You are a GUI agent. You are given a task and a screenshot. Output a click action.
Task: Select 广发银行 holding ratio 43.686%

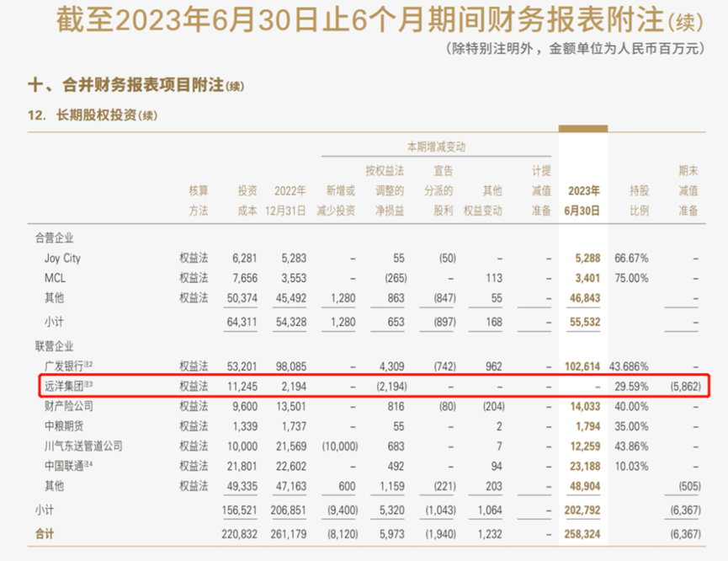click(x=629, y=366)
